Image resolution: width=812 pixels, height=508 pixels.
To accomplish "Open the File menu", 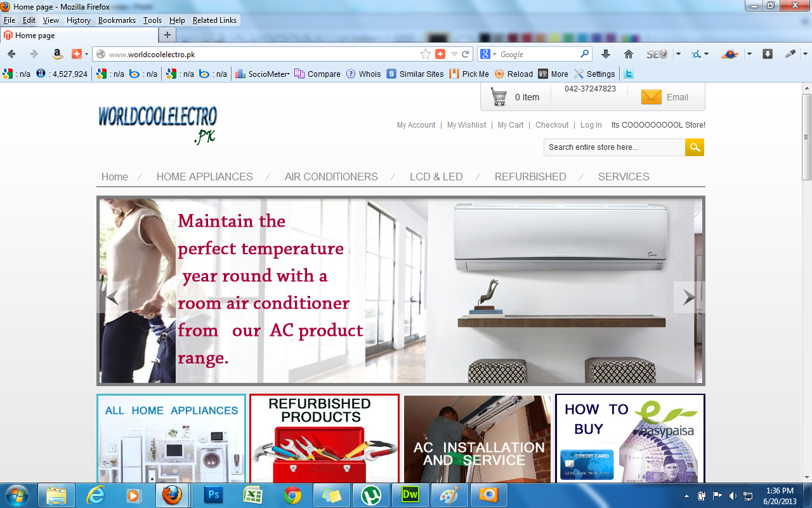I will (10, 20).
